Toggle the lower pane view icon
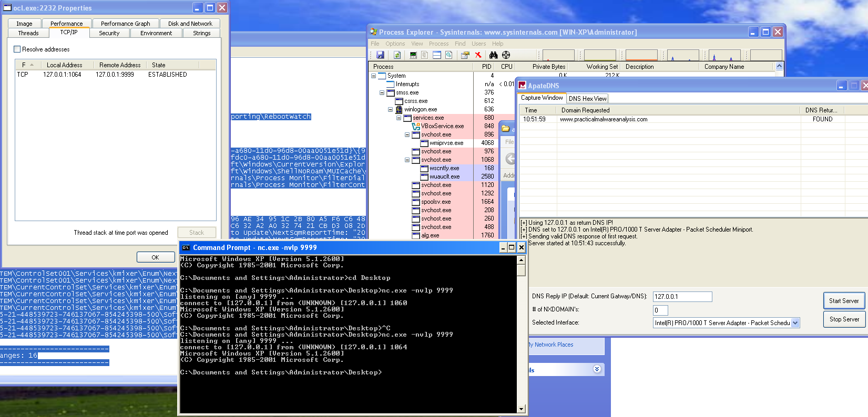Viewport: 868px width, 417px height. click(x=436, y=55)
